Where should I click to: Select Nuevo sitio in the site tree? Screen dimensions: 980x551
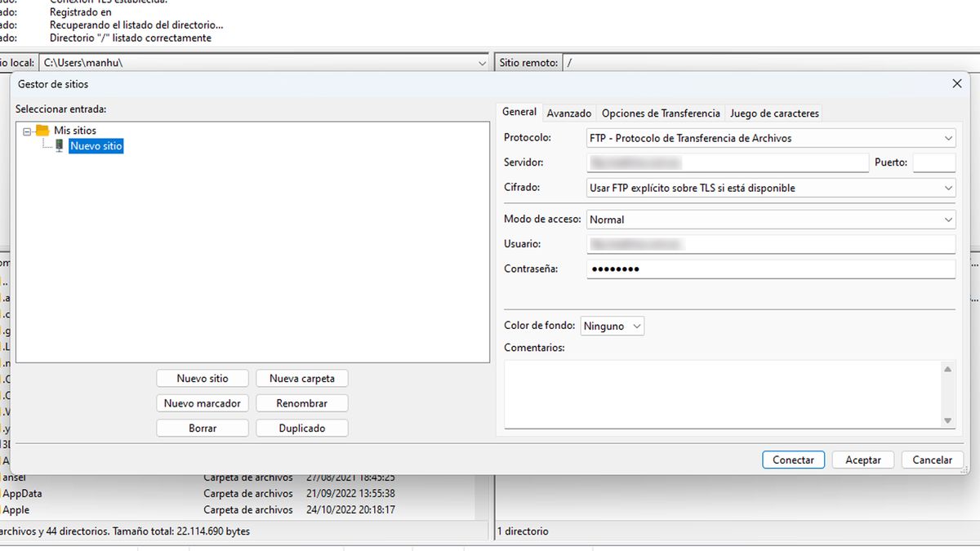point(96,145)
